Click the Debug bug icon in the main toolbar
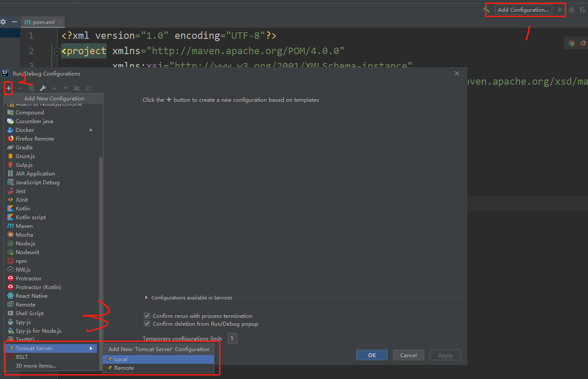The height and width of the screenshot is (379, 588). [571, 10]
